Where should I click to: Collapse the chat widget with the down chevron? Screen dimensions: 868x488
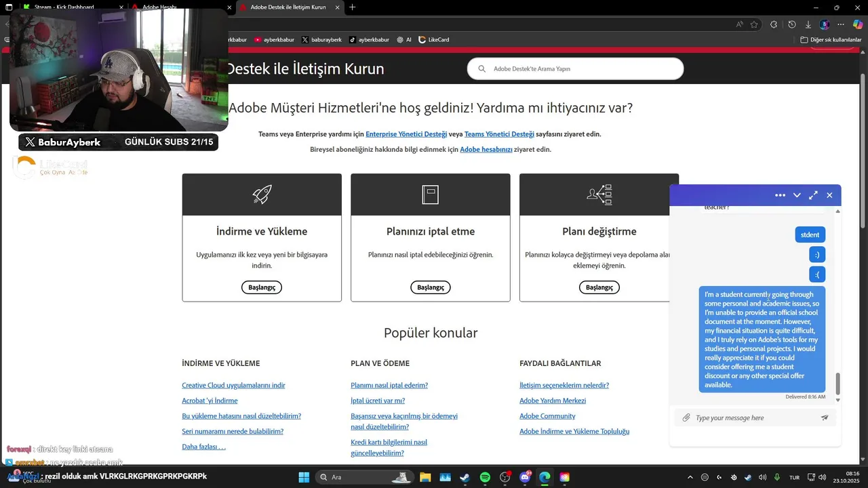pos(797,195)
